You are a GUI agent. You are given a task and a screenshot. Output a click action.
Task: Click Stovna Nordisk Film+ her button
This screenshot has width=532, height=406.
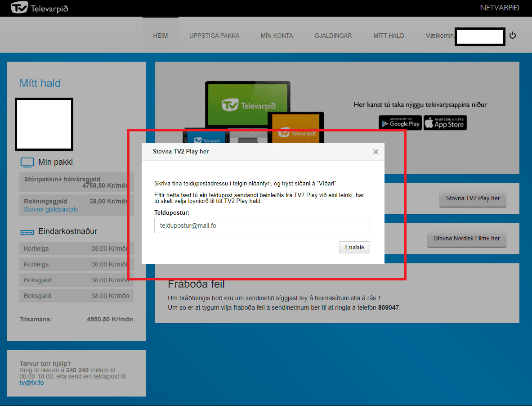coord(466,238)
